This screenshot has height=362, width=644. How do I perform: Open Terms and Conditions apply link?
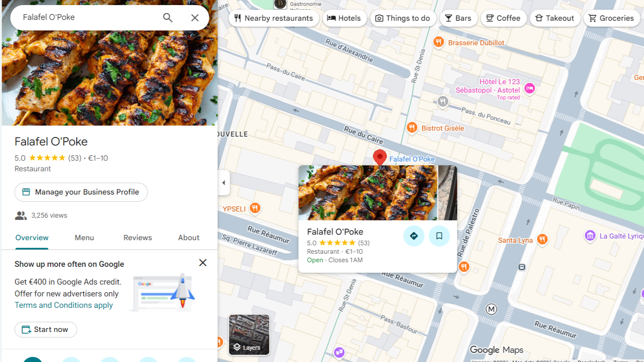(64, 305)
